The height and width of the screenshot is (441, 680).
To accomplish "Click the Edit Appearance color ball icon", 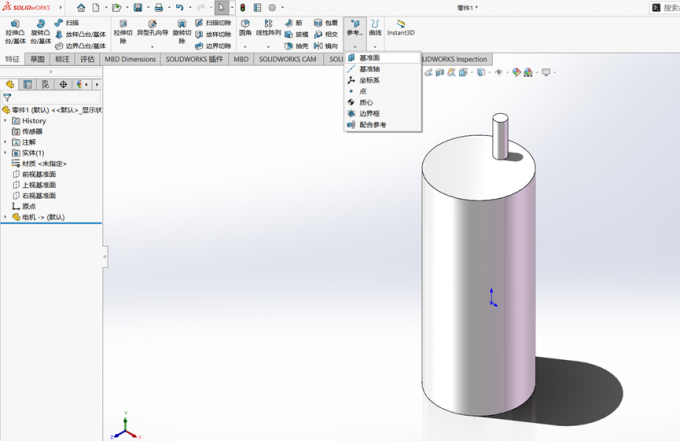I will pos(516,72).
